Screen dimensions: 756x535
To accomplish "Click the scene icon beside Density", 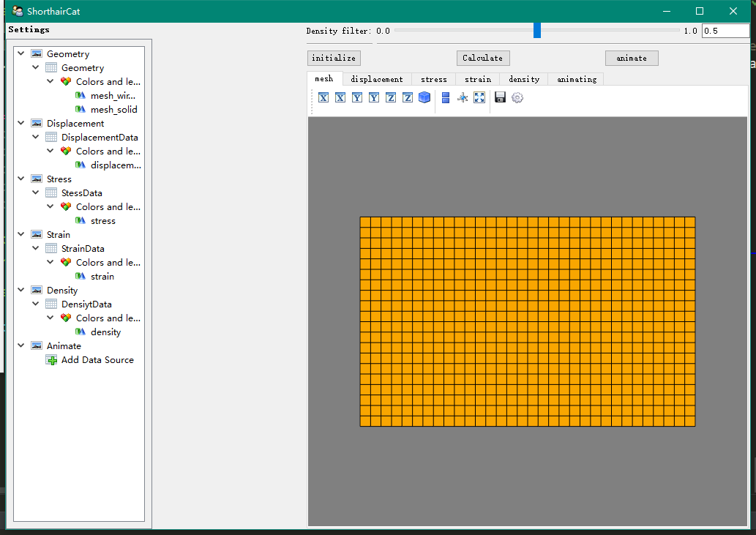I will click(x=37, y=290).
